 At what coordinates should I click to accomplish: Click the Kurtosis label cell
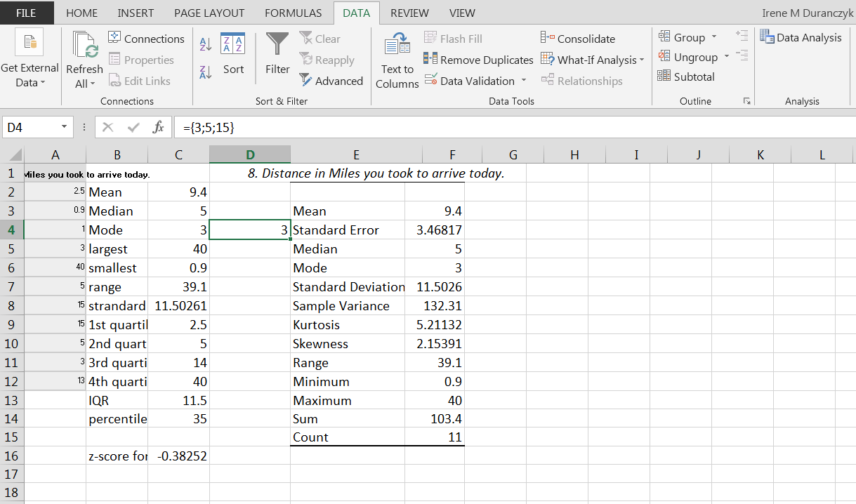click(x=348, y=325)
